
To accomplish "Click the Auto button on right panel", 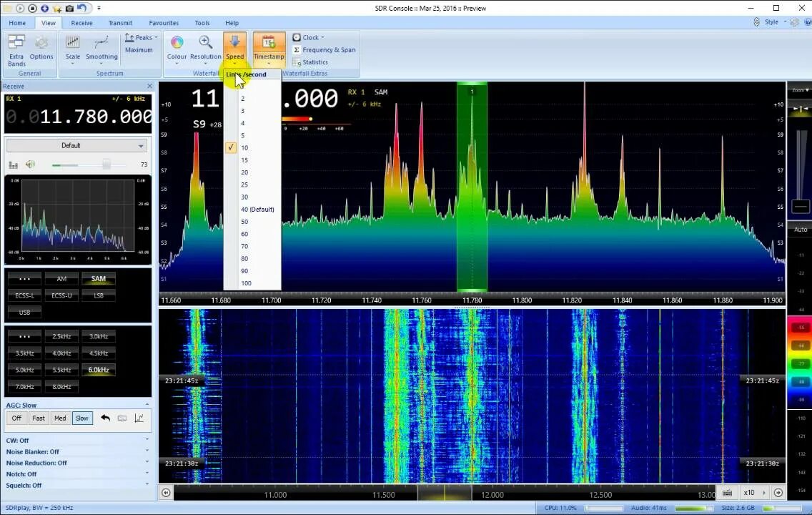I will (800, 230).
